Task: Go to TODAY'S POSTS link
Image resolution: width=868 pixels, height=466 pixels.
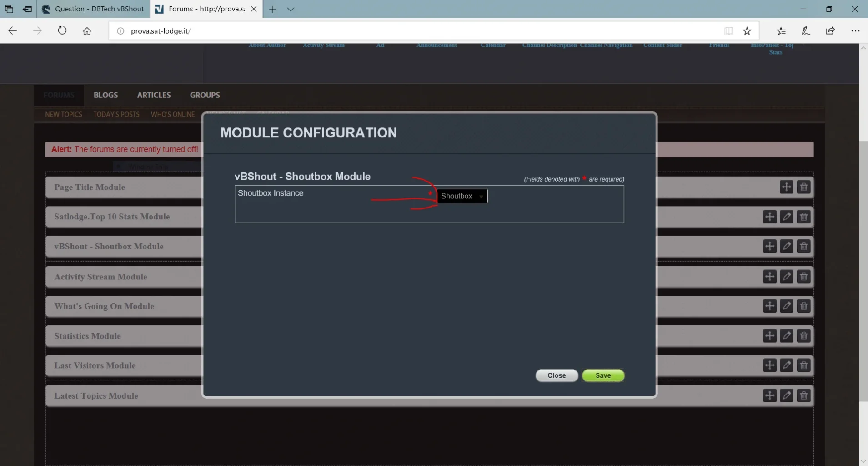Action: pyautogui.click(x=116, y=114)
